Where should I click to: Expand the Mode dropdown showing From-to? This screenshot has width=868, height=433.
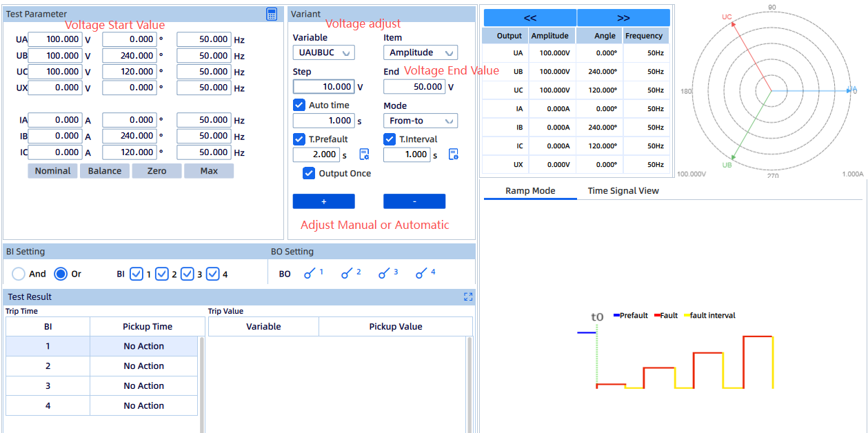point(420,121)
